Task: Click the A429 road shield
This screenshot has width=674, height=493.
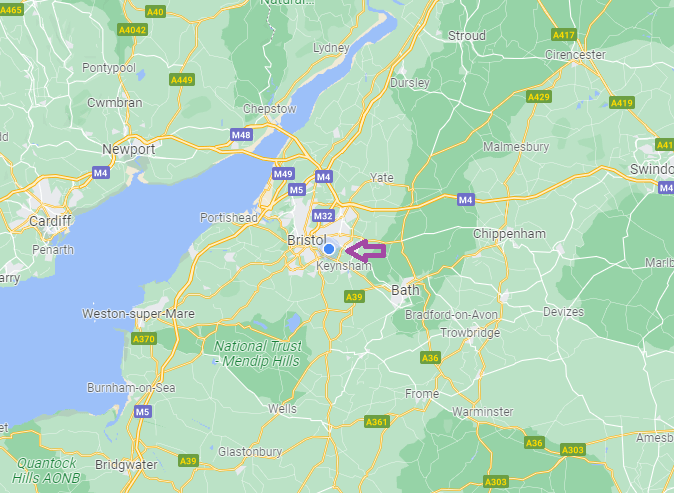Action: coord(539,97)
